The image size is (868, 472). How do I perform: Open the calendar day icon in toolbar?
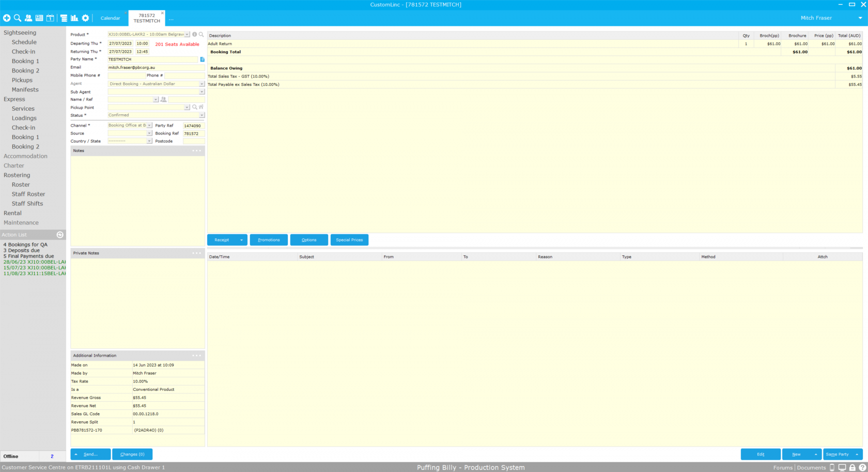click(x=50, y=18)
